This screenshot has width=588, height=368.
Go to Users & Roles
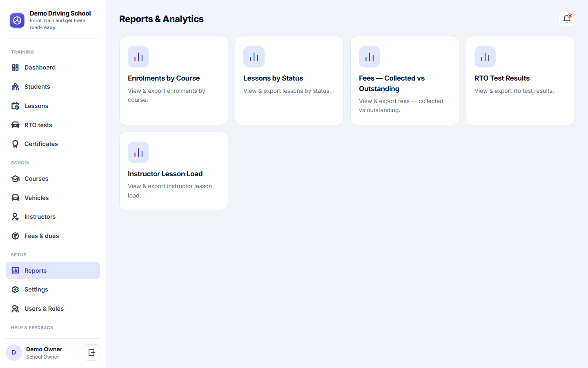(x=53, y=309)
